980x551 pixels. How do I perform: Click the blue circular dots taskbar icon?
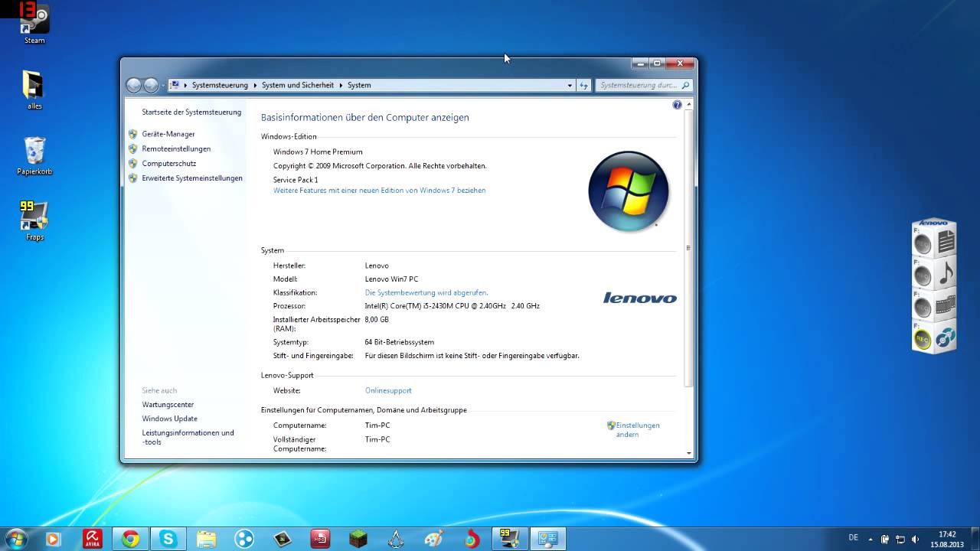[244, 539]
